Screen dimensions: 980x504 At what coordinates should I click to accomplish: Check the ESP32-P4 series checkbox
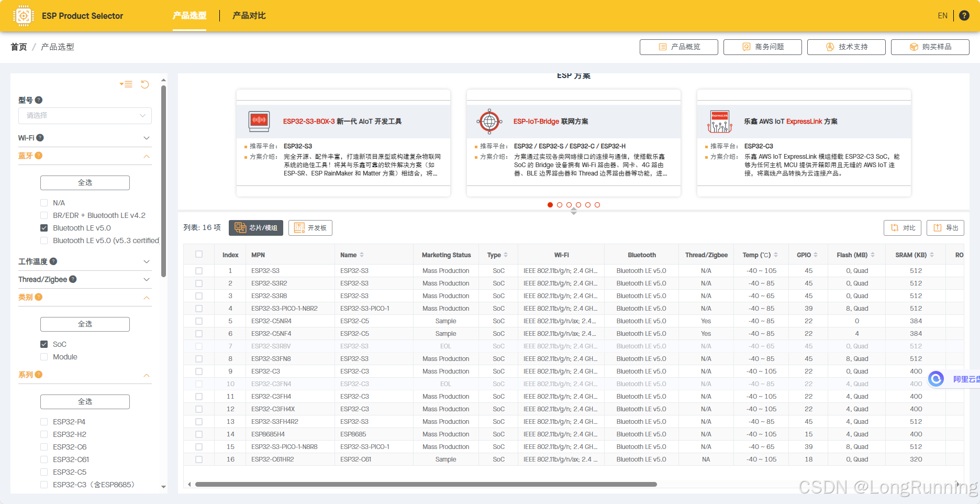point(44,422)
